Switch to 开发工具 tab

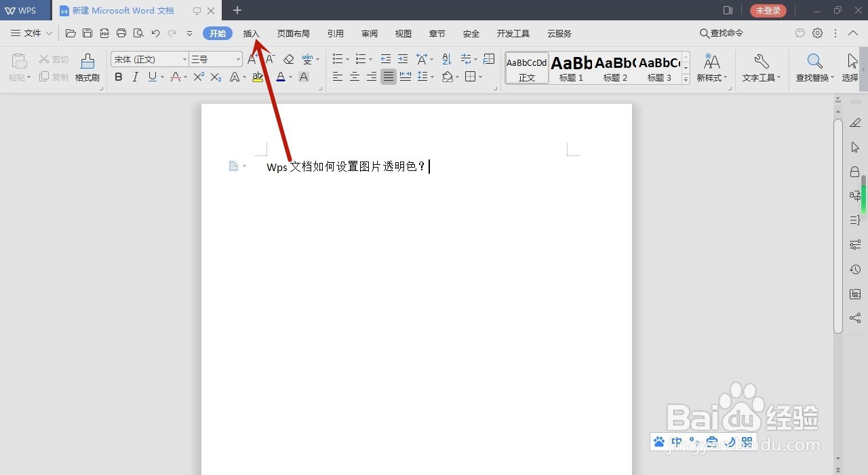pyautogui.click(x=513, y=33)
